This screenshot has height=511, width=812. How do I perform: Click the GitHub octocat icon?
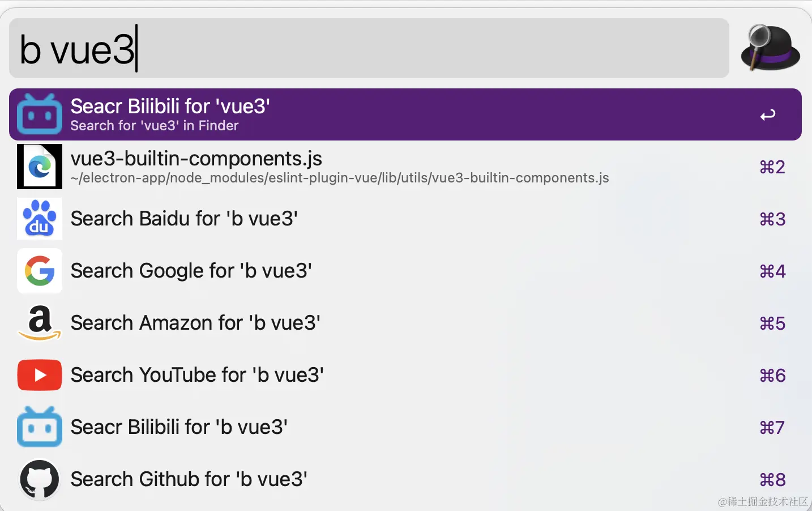point(40,479)
